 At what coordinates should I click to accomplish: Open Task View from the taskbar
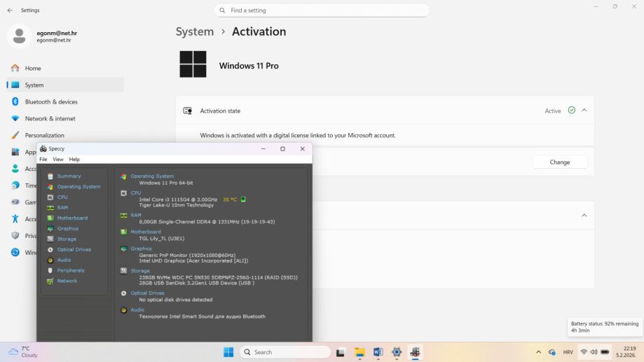pyautogui.click(x=340, y=352)
